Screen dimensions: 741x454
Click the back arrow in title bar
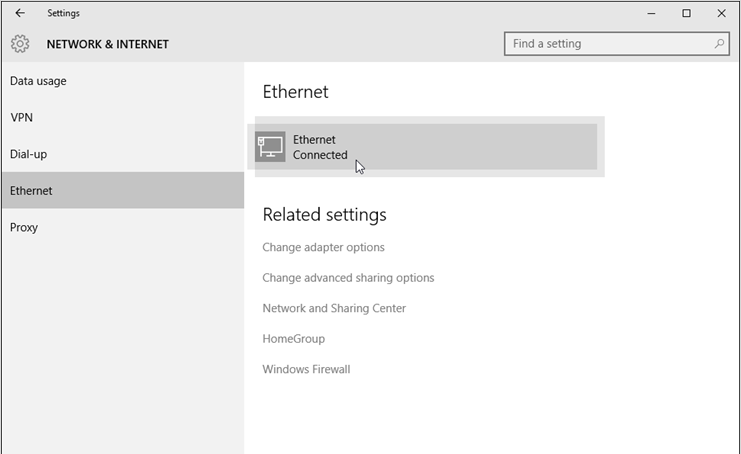[20, 14]
